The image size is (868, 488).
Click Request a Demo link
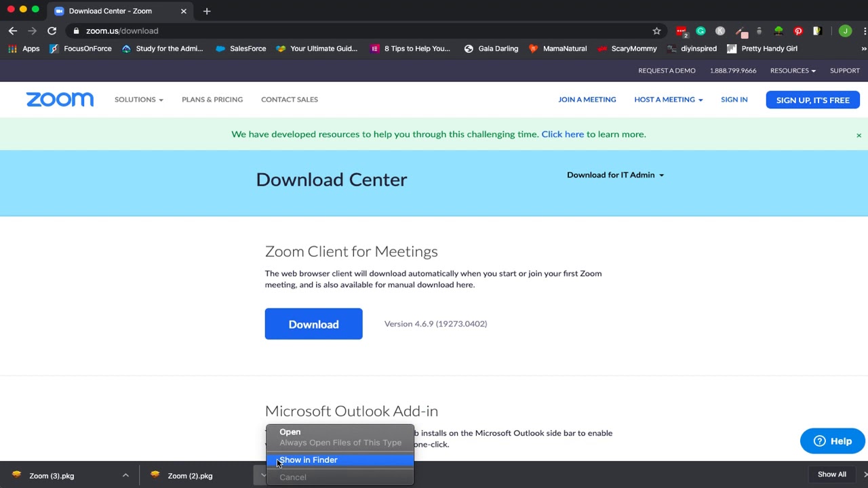pyautogui.click(x=667, y=70)
